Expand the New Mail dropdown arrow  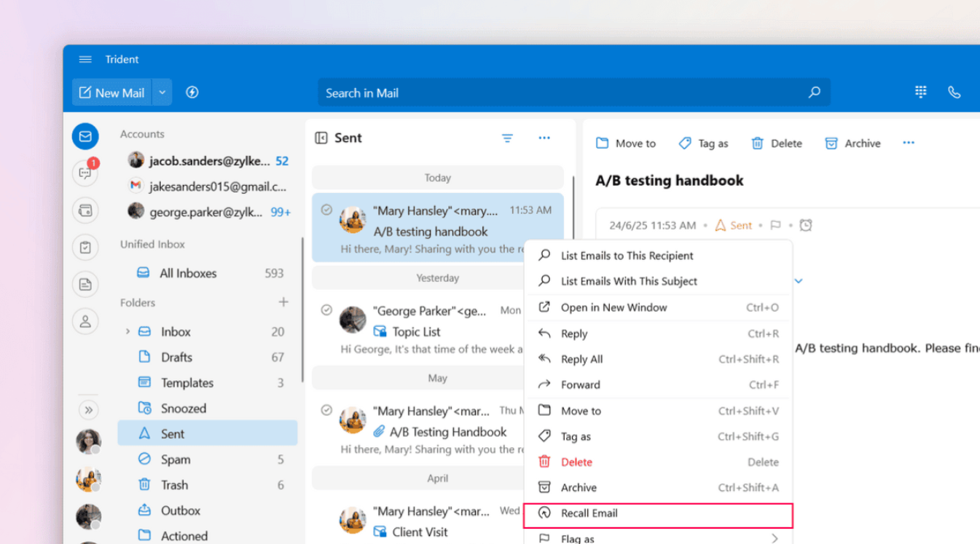(162, 92)
